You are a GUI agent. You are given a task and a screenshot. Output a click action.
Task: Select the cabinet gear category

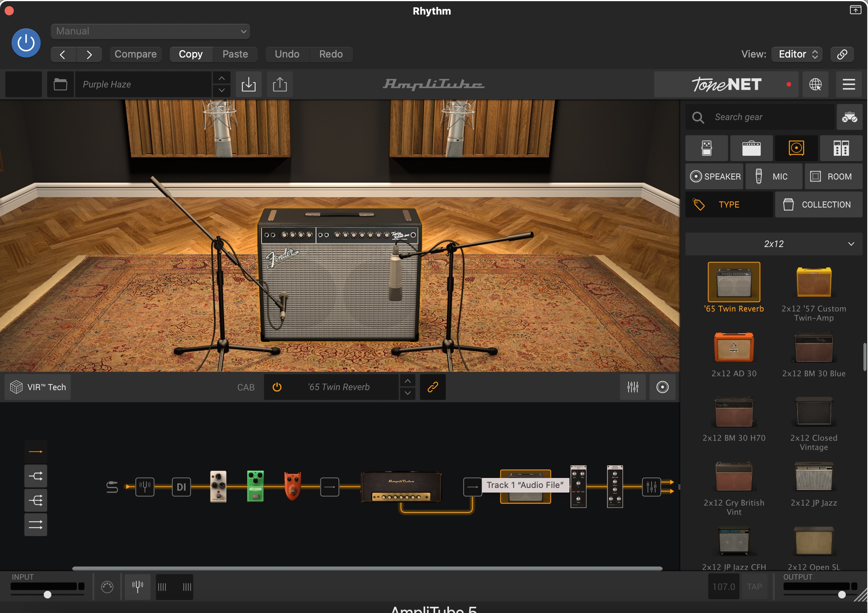(796, 148)
